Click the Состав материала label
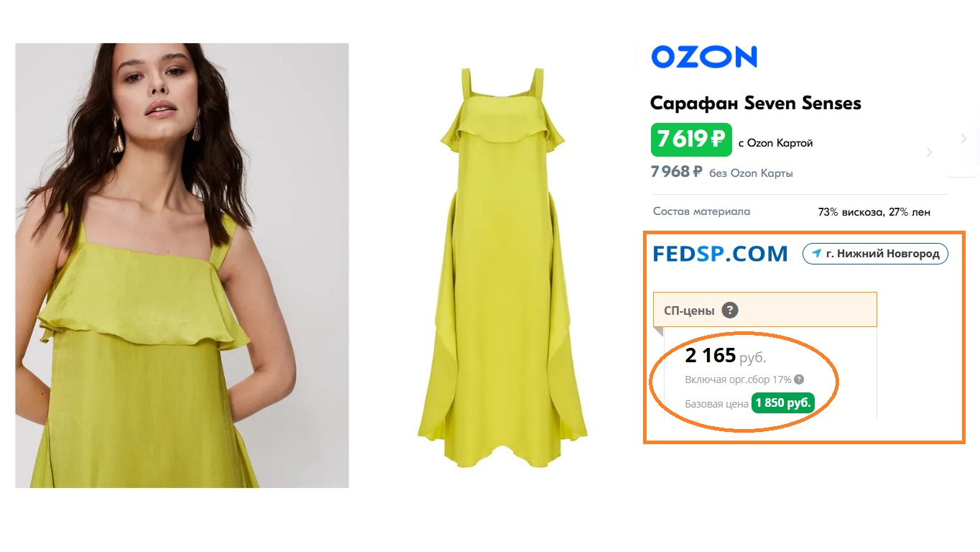This screenshot has height=552, width=980. (701, 211)
